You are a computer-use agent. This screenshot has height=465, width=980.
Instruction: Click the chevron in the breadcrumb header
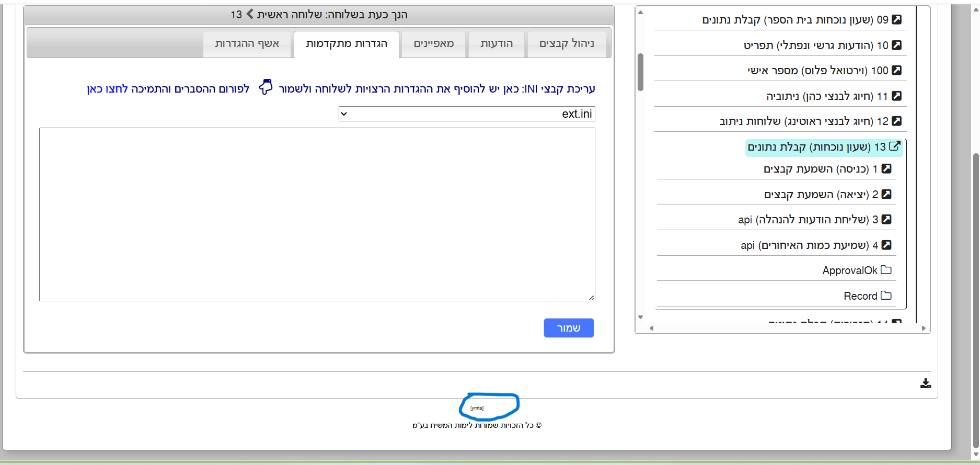[x=250, y=14]
